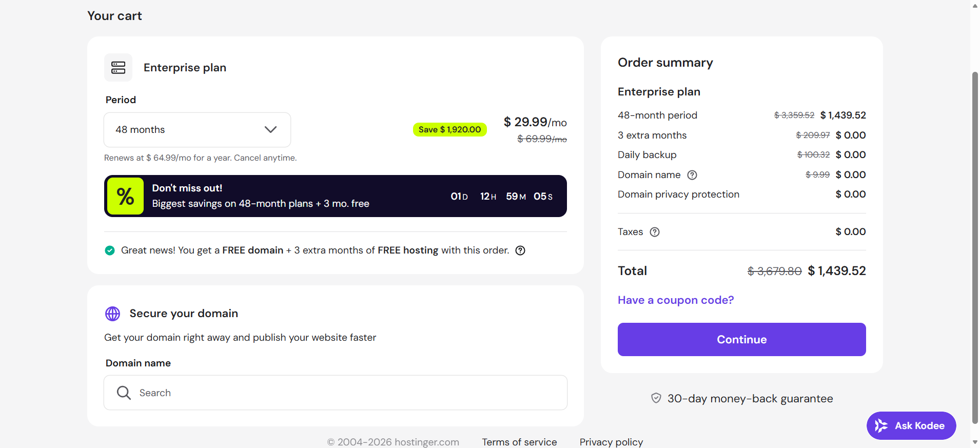
Task: Click the Total '$ 1,439.52' amount
Action: pyautogui.click(x=837, y=271)
